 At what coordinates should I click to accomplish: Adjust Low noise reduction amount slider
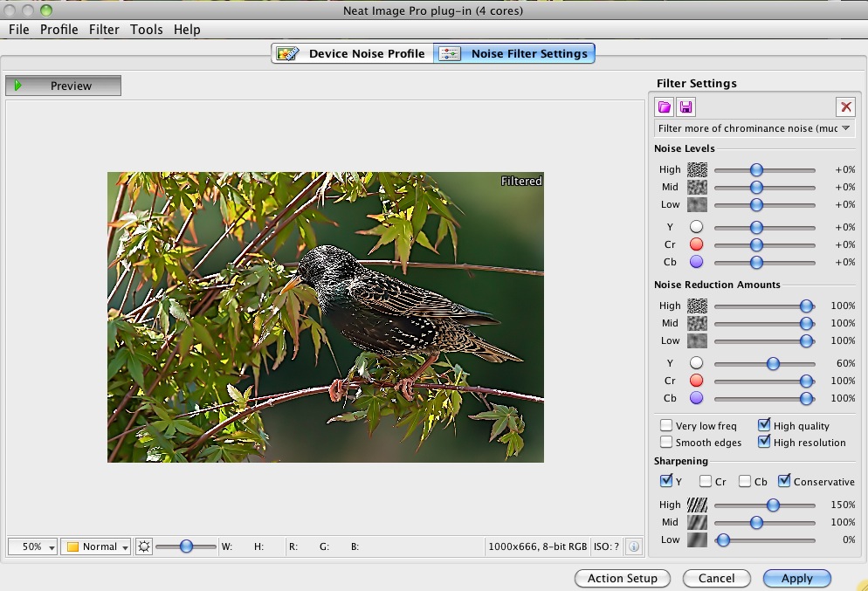point(807,340)
